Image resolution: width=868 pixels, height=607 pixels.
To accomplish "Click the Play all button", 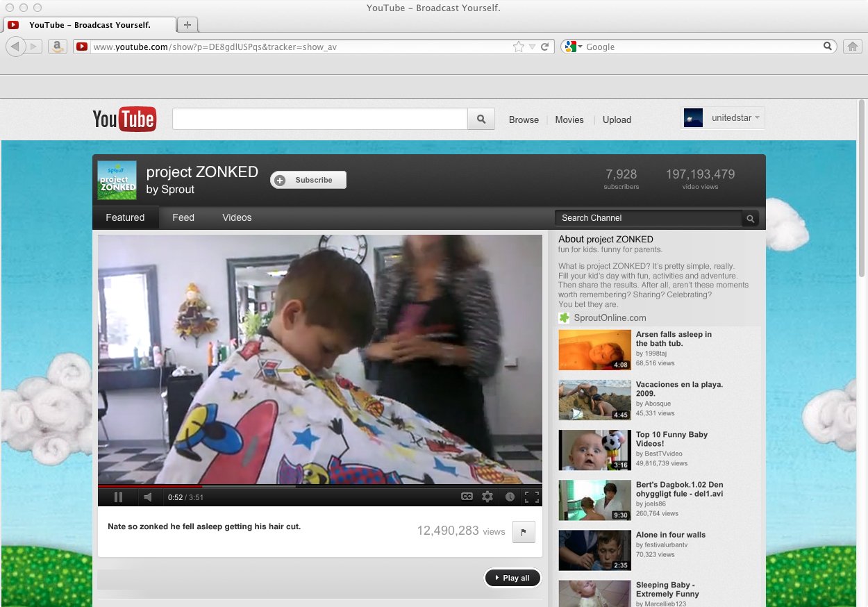I will pyautogui.click(x=512, y=578).
